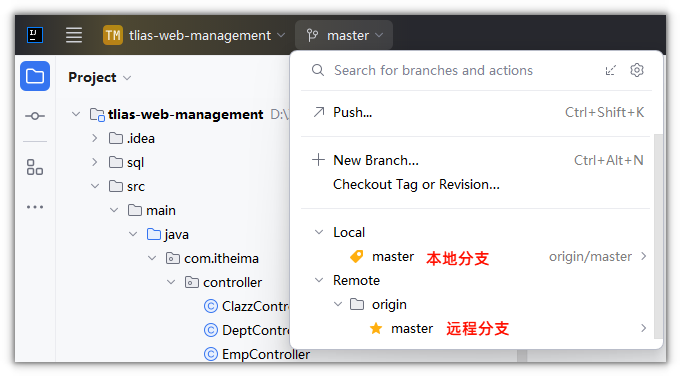
Task: Toggle the master branch widget
Action: [x=344, y=35]
